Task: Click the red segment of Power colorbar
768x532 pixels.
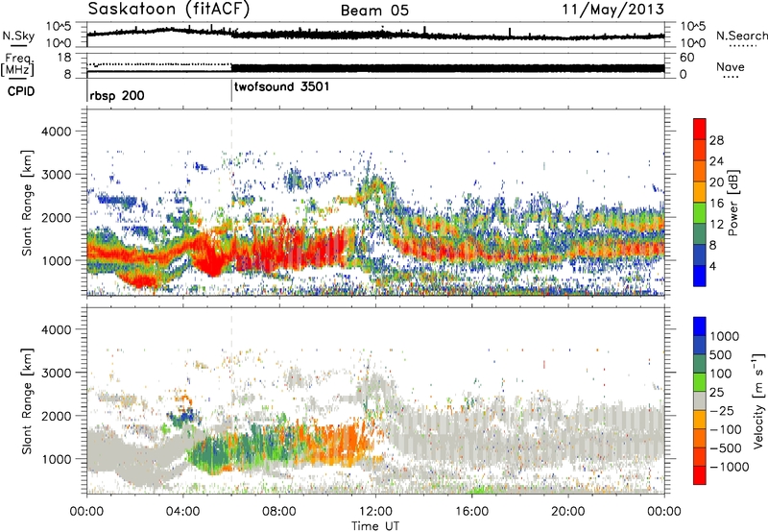Action: (700, 130)
